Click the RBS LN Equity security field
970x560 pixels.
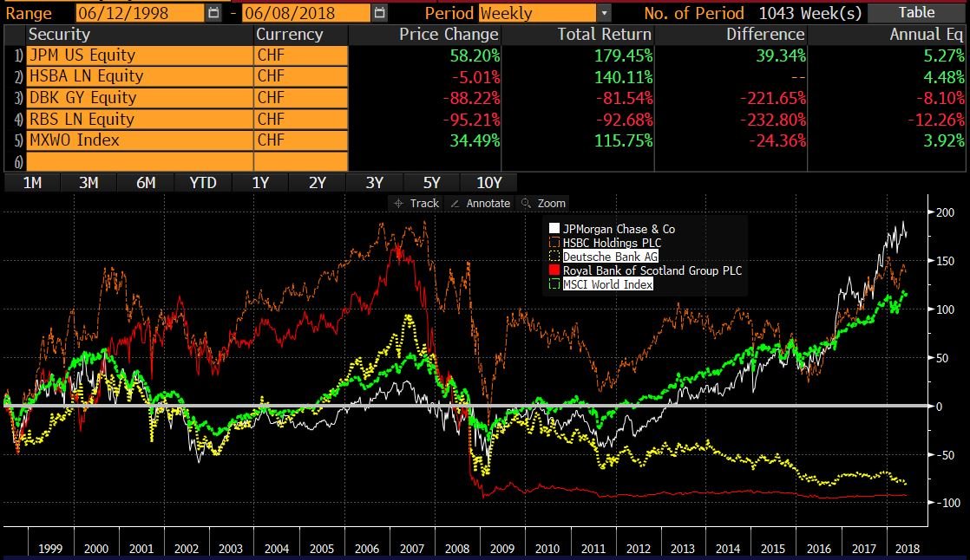(140, 119)
